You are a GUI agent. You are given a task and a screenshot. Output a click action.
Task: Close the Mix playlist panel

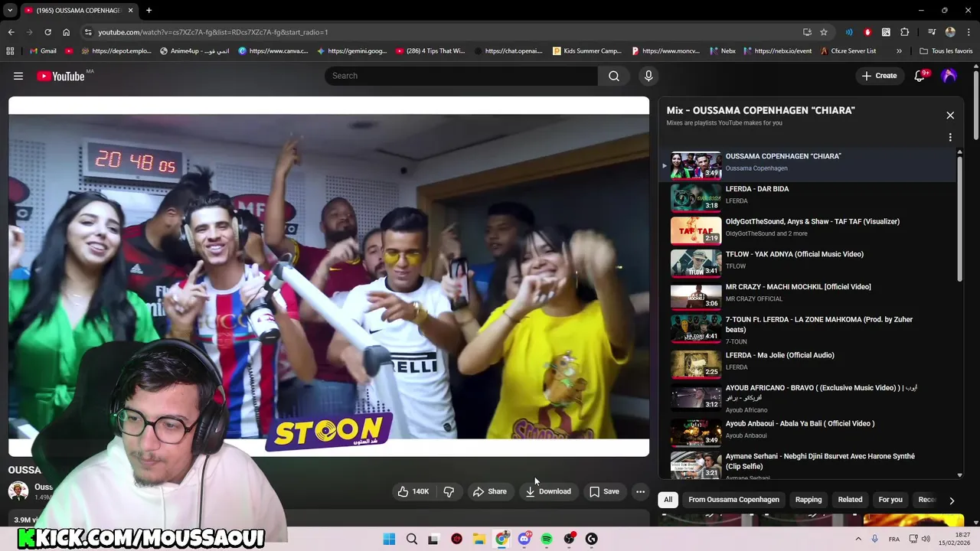950,116
